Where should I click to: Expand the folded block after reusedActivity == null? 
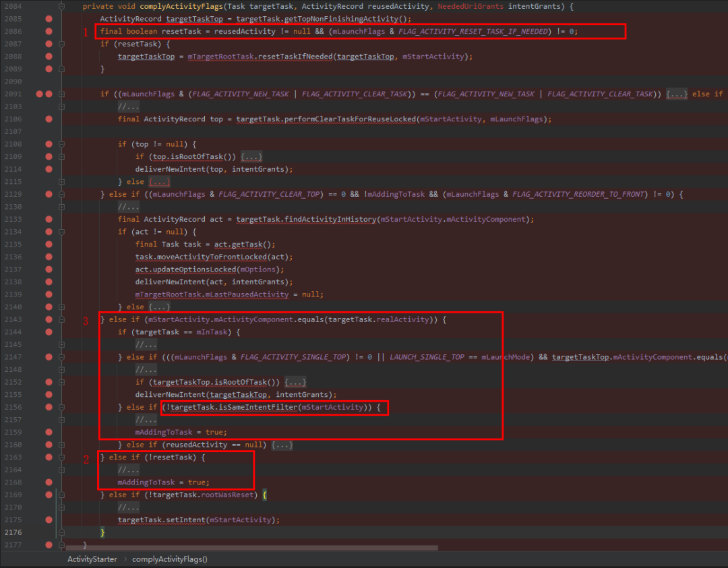(x=282, y=445)
